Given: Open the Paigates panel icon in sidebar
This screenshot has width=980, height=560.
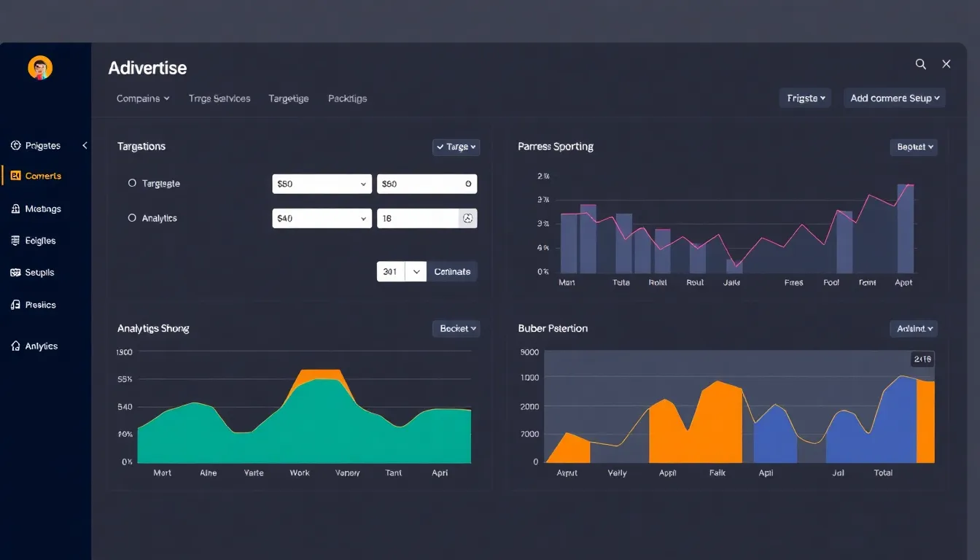Looking at the screenshot, I should point(16,145).
